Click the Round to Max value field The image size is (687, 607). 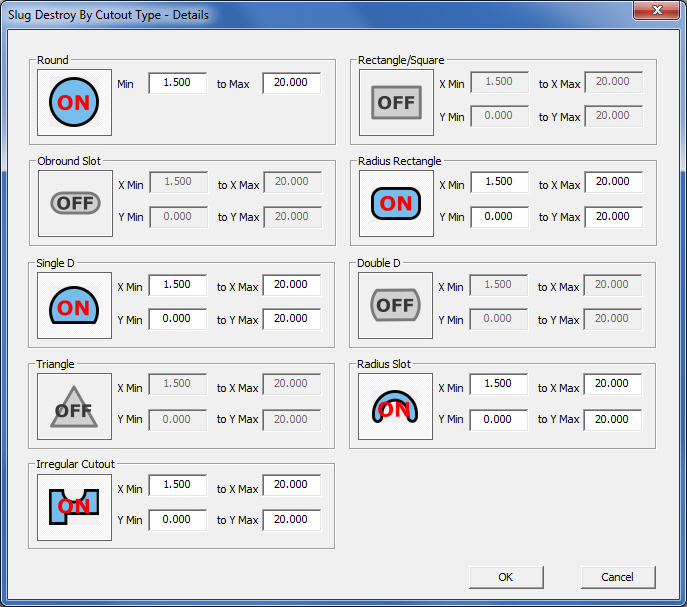[292, 83]
